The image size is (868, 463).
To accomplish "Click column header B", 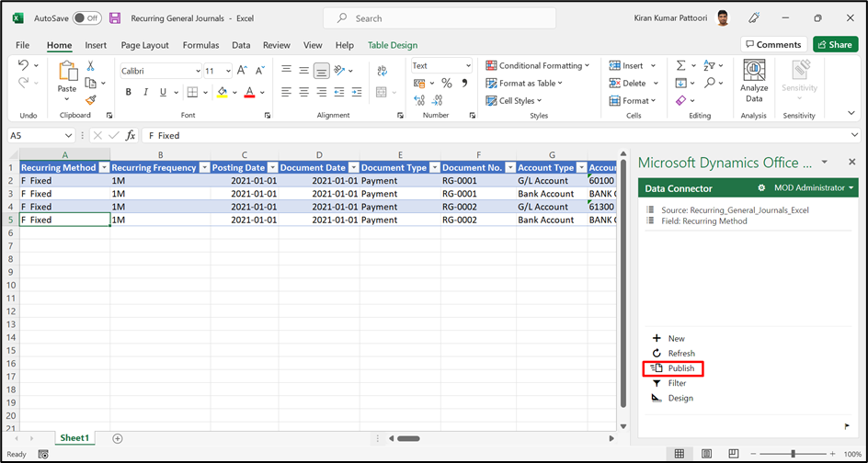I will [160, 155].
